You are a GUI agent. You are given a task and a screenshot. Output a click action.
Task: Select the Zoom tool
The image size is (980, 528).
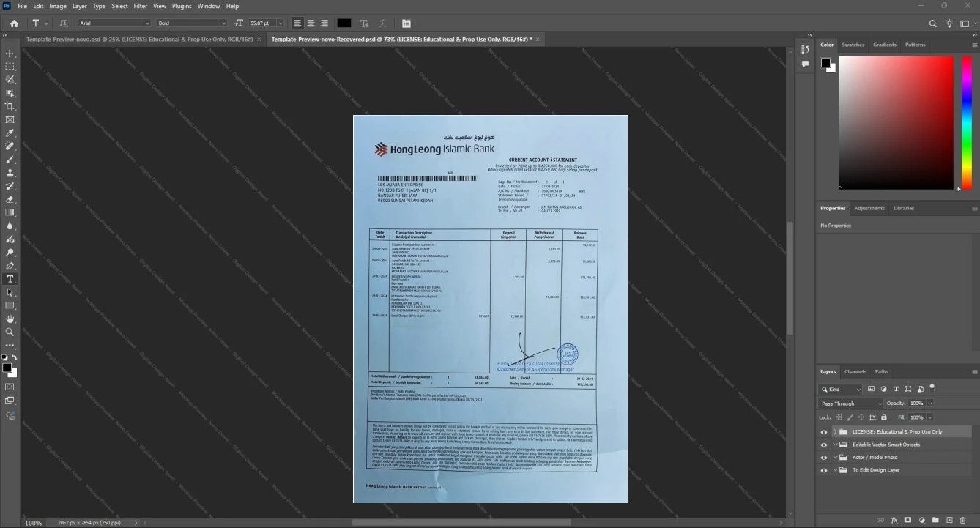tap(10, 332)
